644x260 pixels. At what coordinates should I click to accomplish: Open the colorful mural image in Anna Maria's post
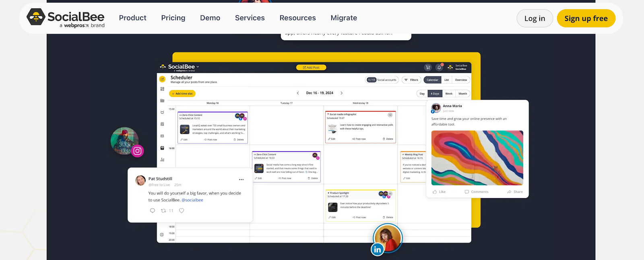pos(477,158)
